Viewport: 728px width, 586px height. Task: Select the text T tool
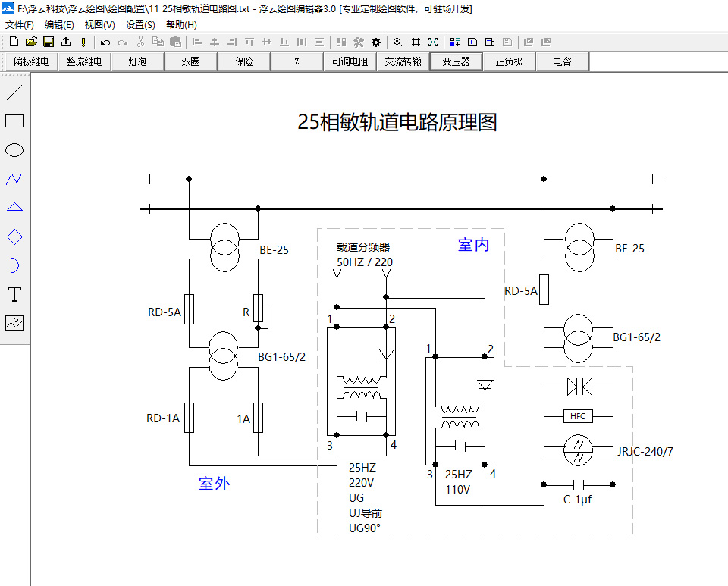pos(14,294)
